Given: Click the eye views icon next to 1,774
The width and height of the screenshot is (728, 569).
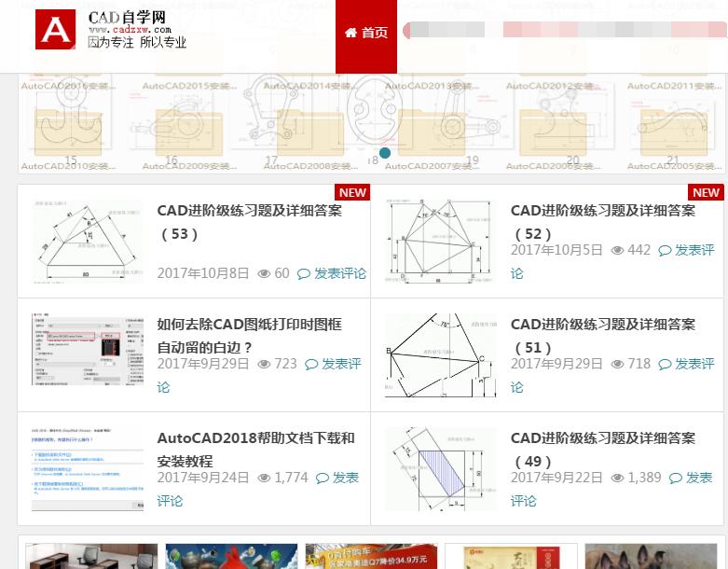Looking at the screenshot, I should pyautogui.click(x=264, y=478).
